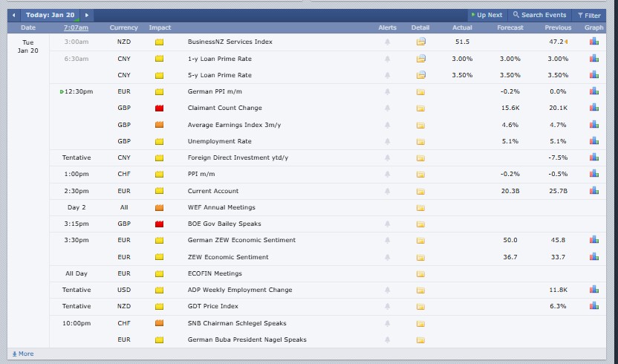Click red impact icon for Claimant Count Change
This screenshot has width=618, height=364.
coord(159,108)
